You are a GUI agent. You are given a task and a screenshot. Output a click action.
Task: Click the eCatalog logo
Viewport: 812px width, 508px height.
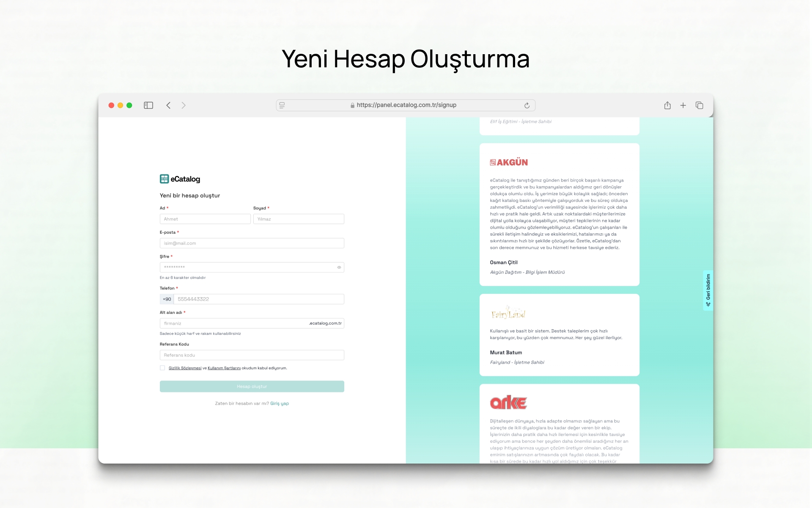click(180, 179)
